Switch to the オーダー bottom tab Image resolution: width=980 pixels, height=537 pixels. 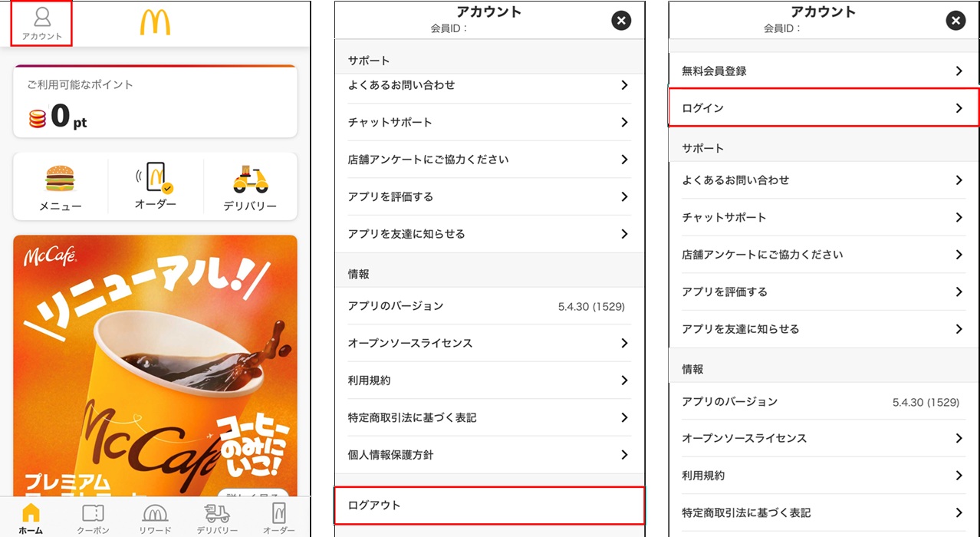click(278, 518)
